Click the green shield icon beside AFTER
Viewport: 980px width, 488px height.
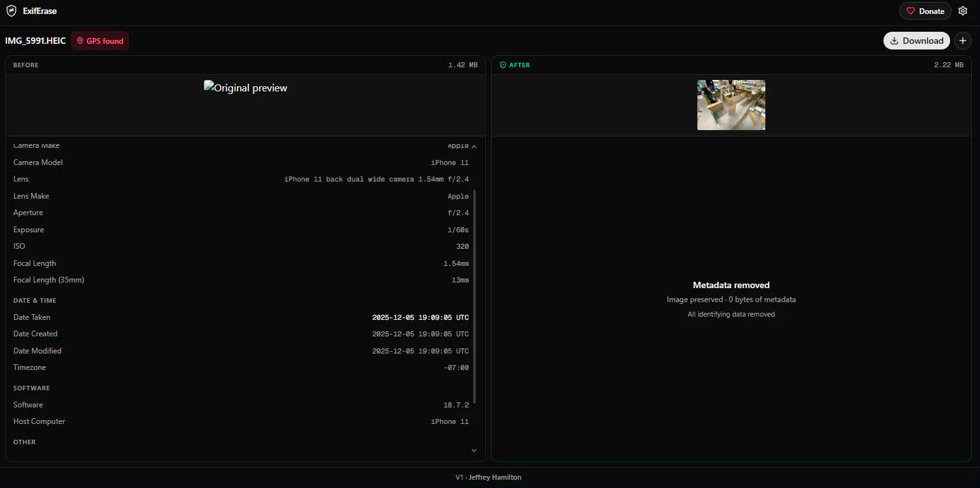[503, 65]
